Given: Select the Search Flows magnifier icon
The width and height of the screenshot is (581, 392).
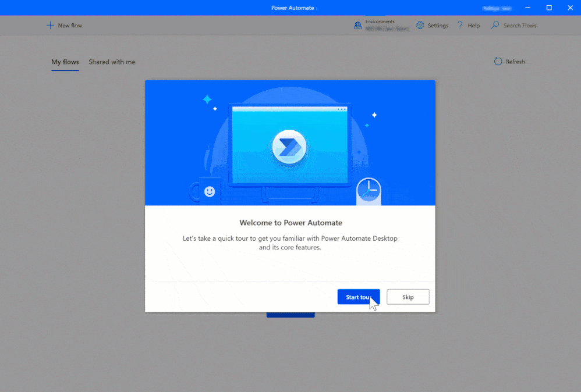Looking at the screenshot, I should 494,25.
